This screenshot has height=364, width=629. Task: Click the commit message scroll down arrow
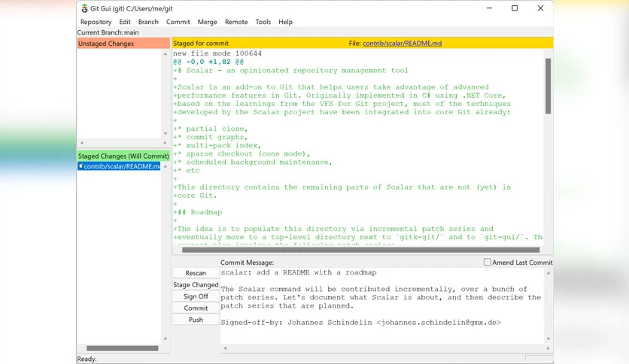click(x=548, y=339)
